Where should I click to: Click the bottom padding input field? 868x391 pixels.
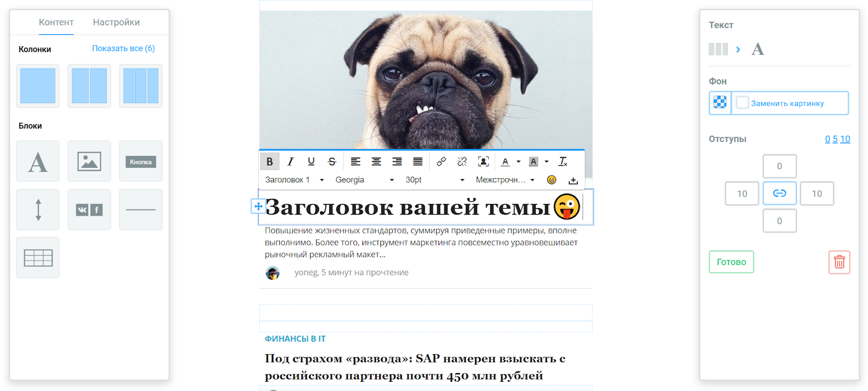[x=780, y=220]
